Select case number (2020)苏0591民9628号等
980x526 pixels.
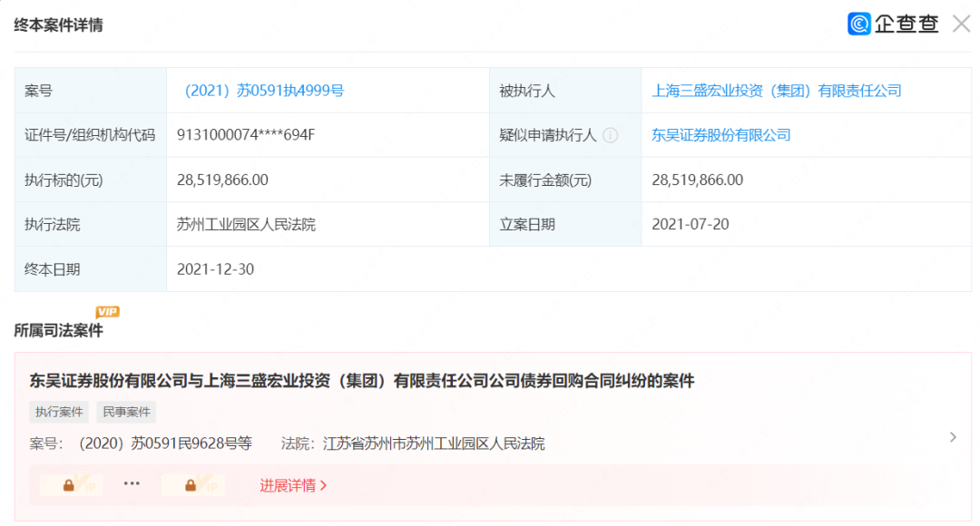[x=165, y=443]
